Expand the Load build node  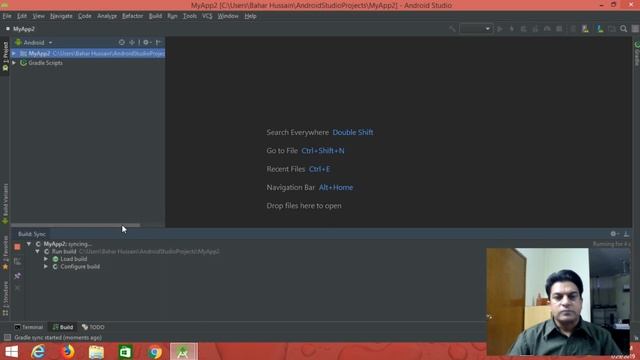[x=46, y=259]
